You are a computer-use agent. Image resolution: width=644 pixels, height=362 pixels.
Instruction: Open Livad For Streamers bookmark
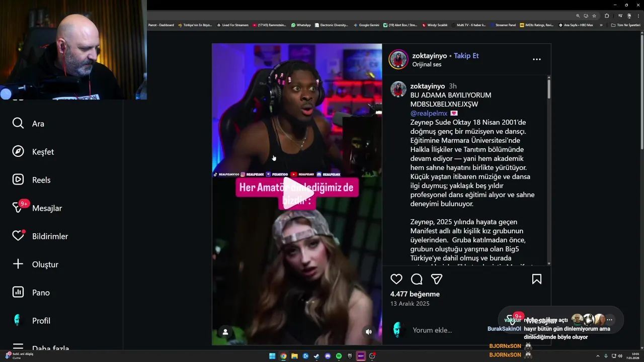click(233, 25)
